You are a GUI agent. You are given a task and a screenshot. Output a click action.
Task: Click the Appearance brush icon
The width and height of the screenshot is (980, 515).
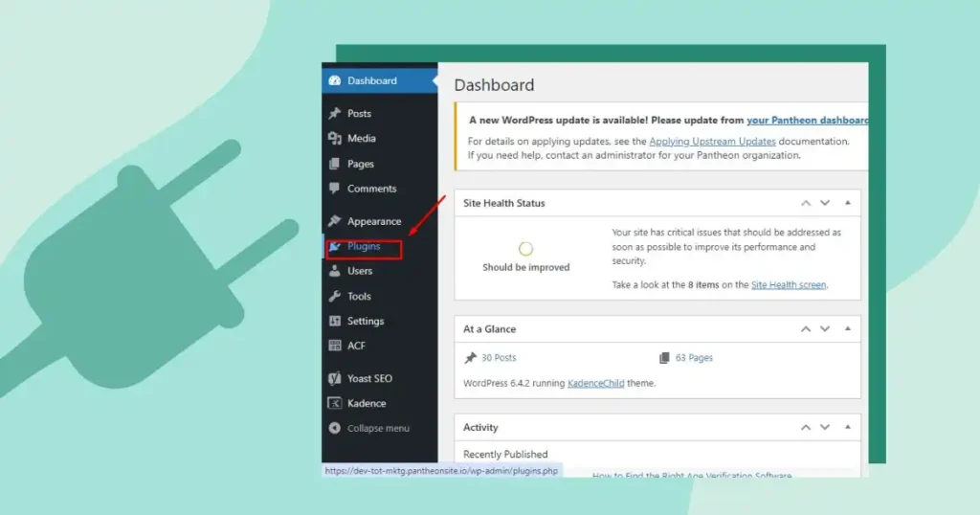click(335, 220)
